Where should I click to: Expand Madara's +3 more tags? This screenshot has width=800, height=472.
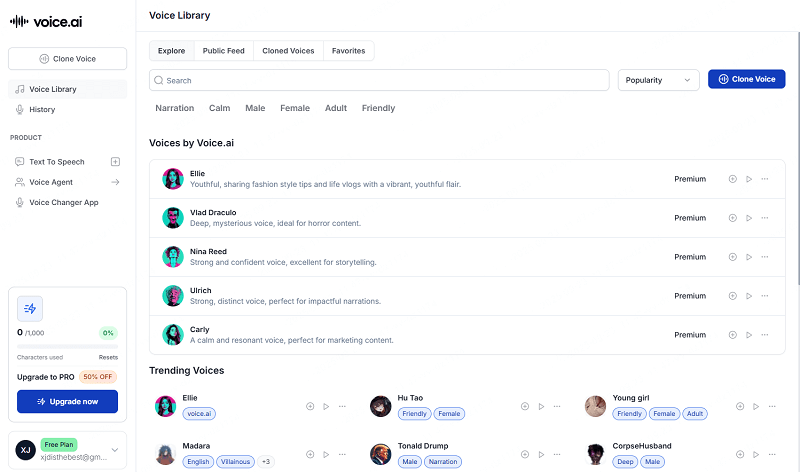(266, 462)
